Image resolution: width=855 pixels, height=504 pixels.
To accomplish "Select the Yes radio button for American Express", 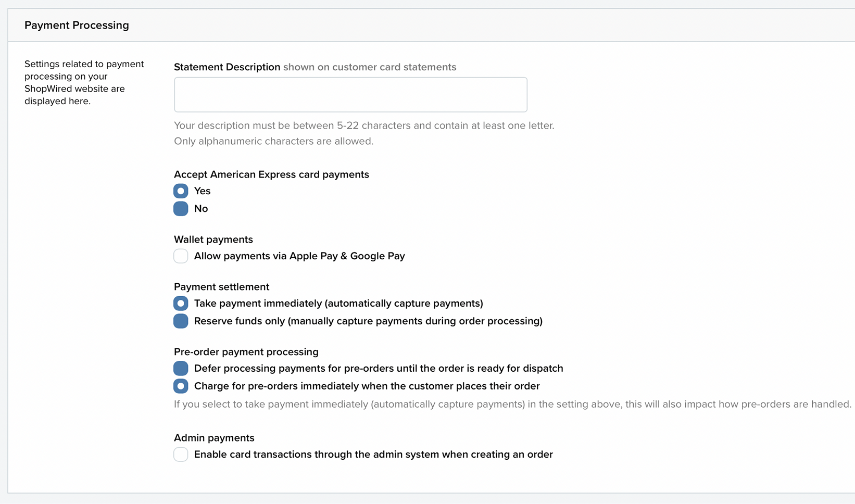I will pos(181,191).
